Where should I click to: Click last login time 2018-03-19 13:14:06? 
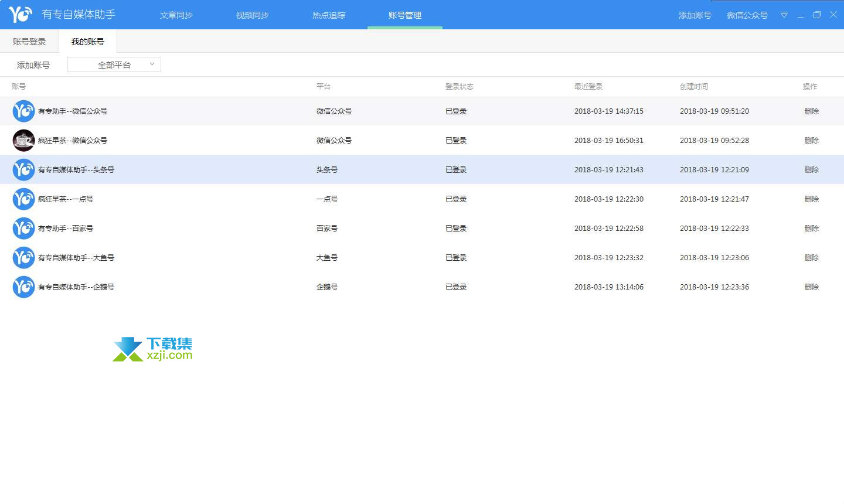pyautogui.click(x=609, y=287)
